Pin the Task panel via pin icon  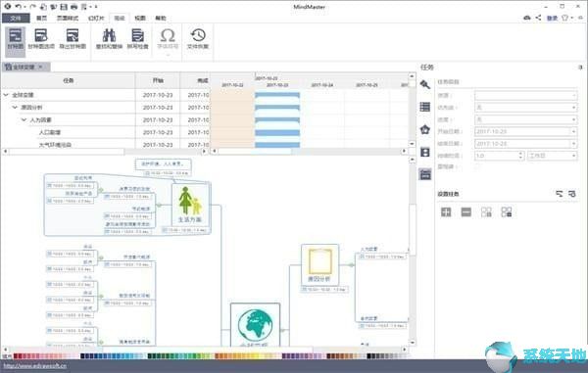point(580,68)
